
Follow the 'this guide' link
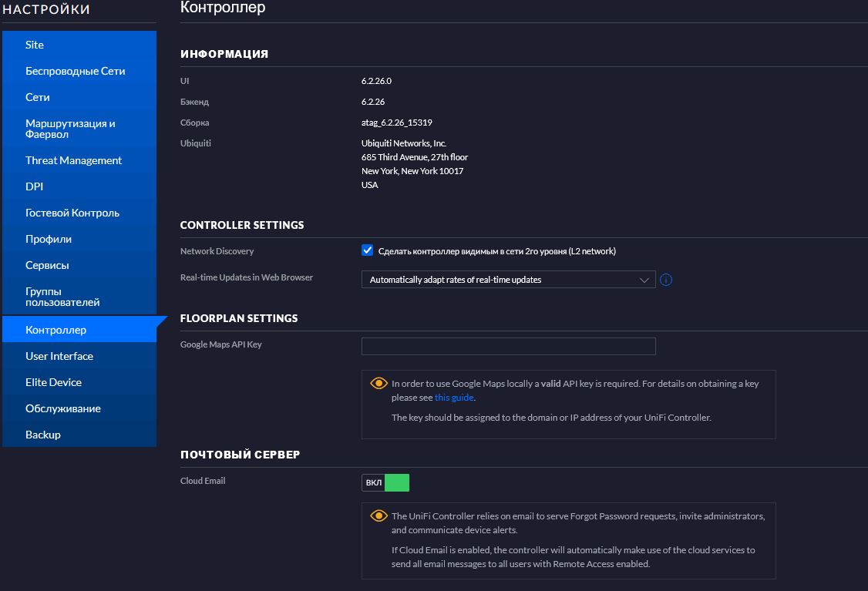(454, 398)
